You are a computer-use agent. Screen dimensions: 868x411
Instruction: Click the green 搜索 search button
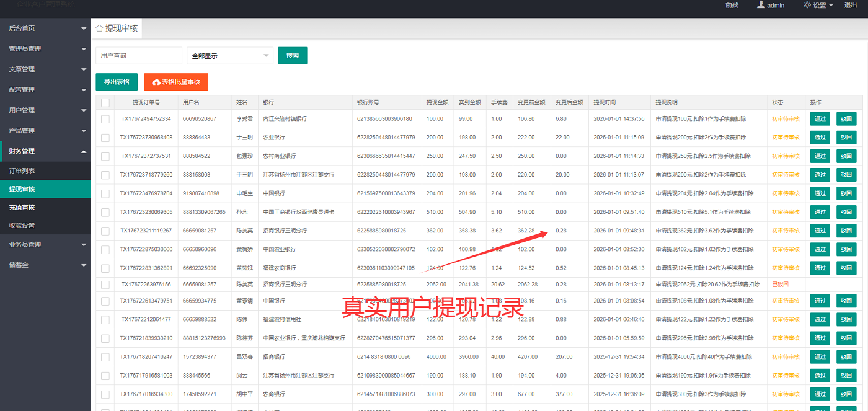(x=292, y=55)
